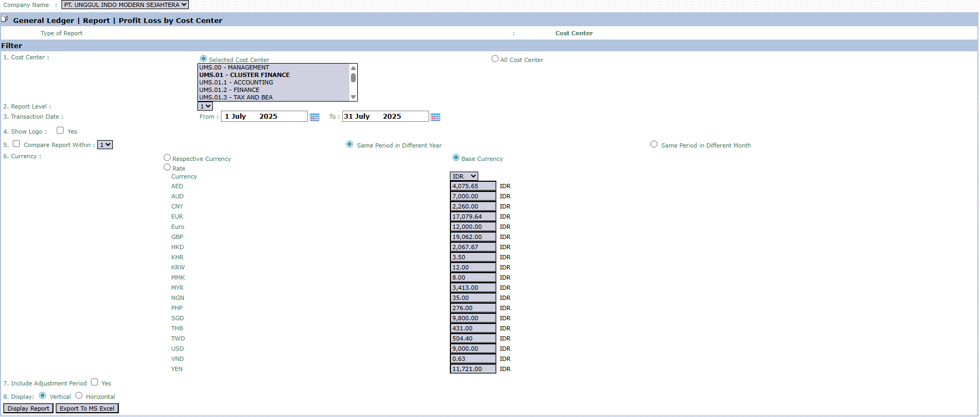Click the Display Report button
The height and width of the screenshot is (417, 980).
[28, 408]
